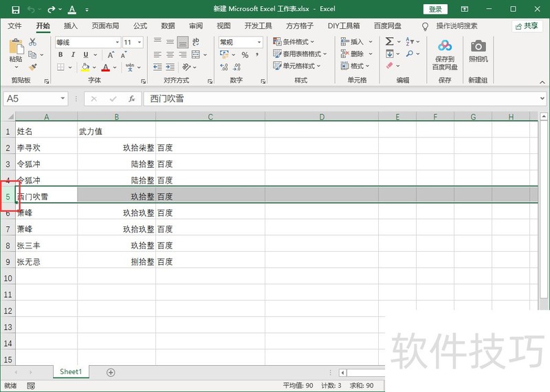Screen dimensions: 550x392
Task: Switch to the 公式 ribbon tab
Action: (x=140, y=26)
